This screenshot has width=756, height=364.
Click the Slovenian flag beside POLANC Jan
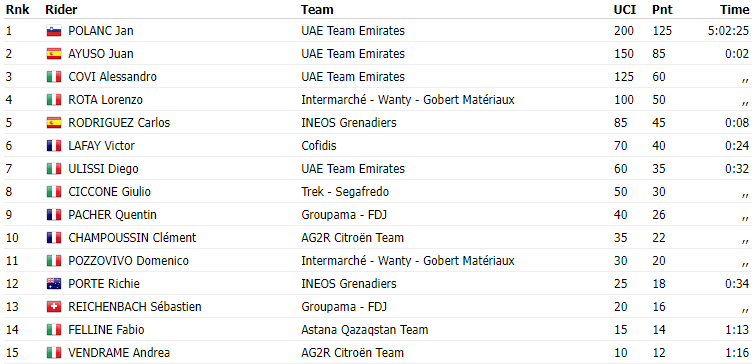point(54,31)
